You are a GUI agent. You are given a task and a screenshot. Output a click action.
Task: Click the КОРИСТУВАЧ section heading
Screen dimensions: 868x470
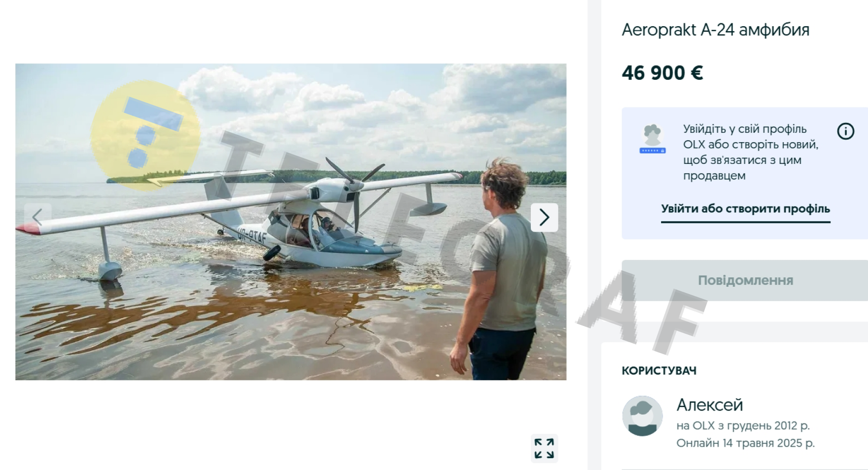[x=659, y=371]
